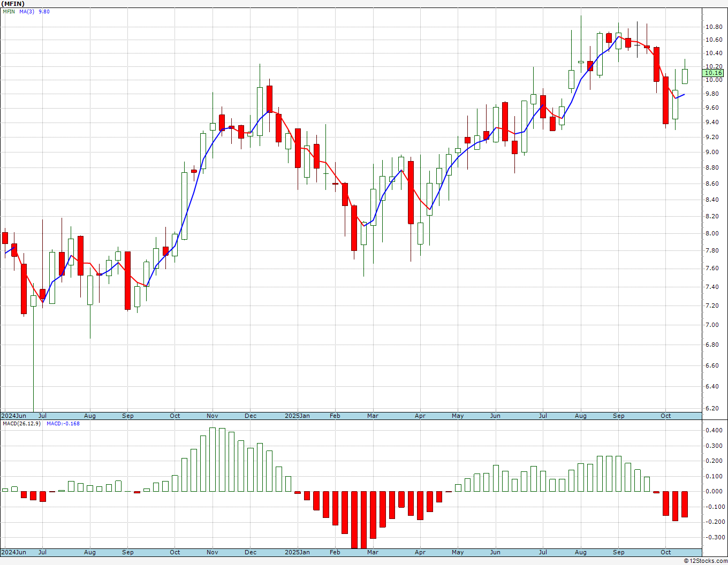Click May on the price chart date axis
The image size is (728, 565).
coord(458,416)
